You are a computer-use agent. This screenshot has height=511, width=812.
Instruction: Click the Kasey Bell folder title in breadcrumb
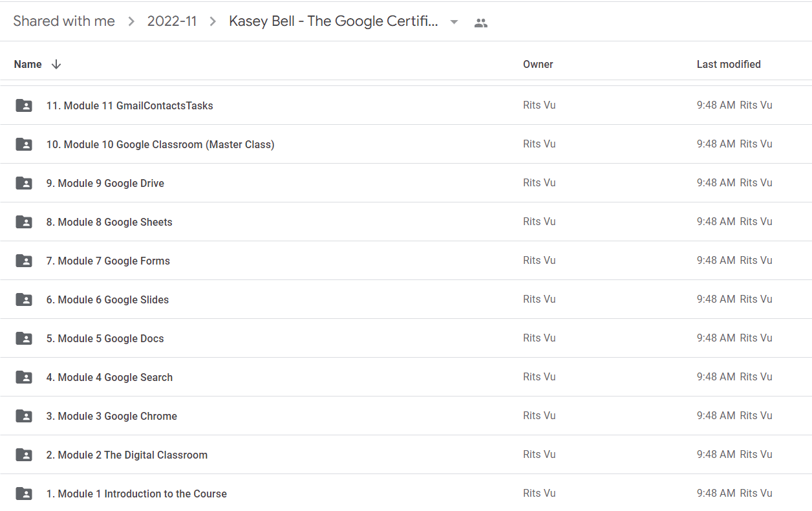pyautogui.click(x=334, y=21)
